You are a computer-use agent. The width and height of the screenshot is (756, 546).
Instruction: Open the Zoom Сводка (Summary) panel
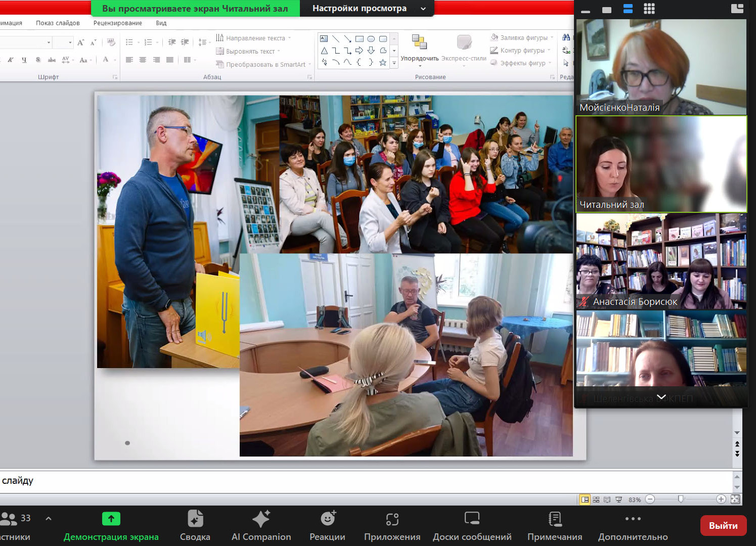tap(195, 526)
